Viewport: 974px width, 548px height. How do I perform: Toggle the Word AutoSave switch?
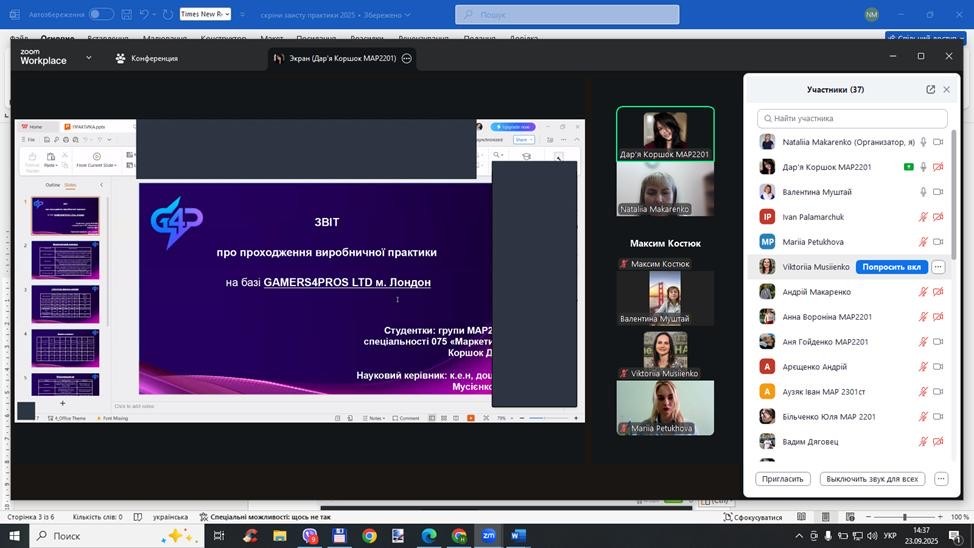coord(101,14)
